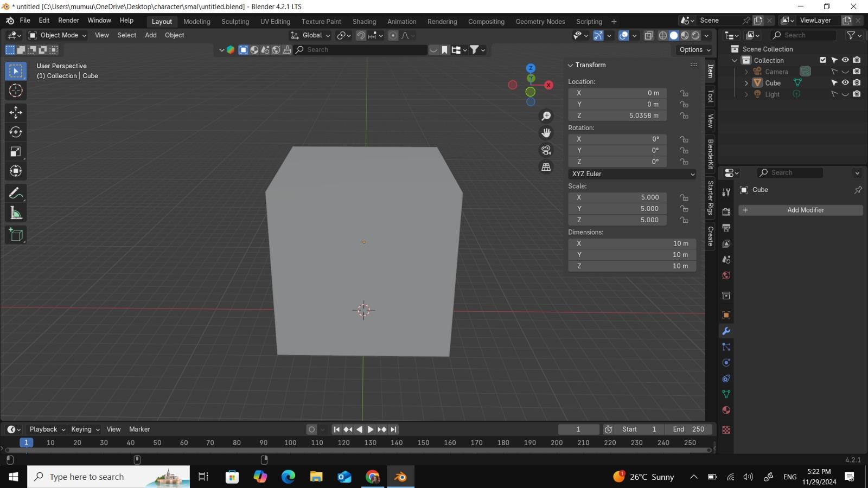Open the Particles properties tab
868x488 pixels.
(x=726, y=347)
